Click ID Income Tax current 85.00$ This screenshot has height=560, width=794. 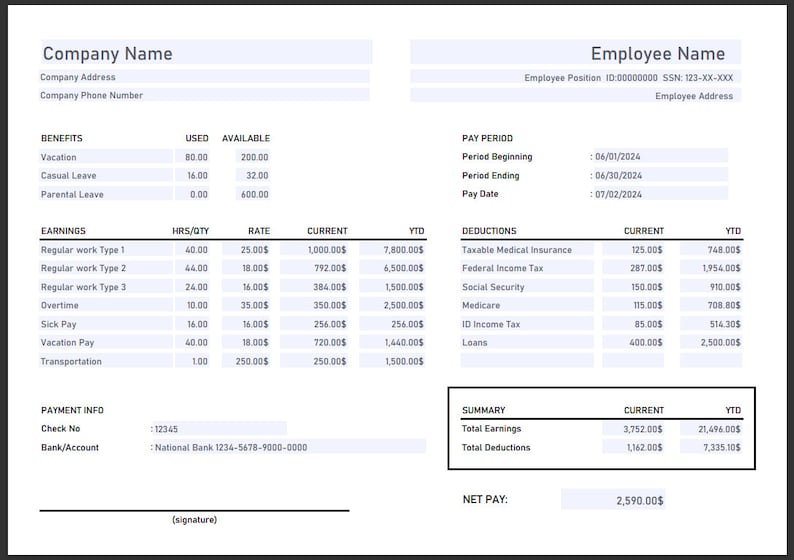pos(633,324)
